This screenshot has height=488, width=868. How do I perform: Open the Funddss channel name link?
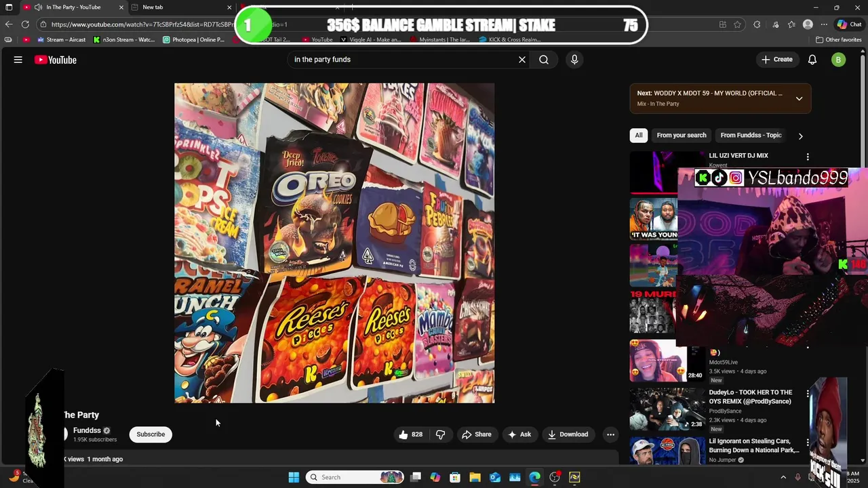point(87,430)
